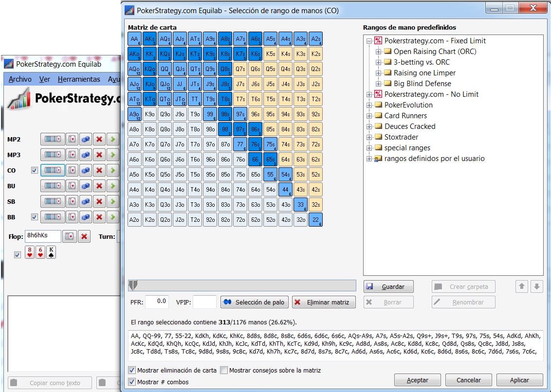This screenshot has height=392, width=551.
Task: Clear CO range with red X
Action: (99, 170)
